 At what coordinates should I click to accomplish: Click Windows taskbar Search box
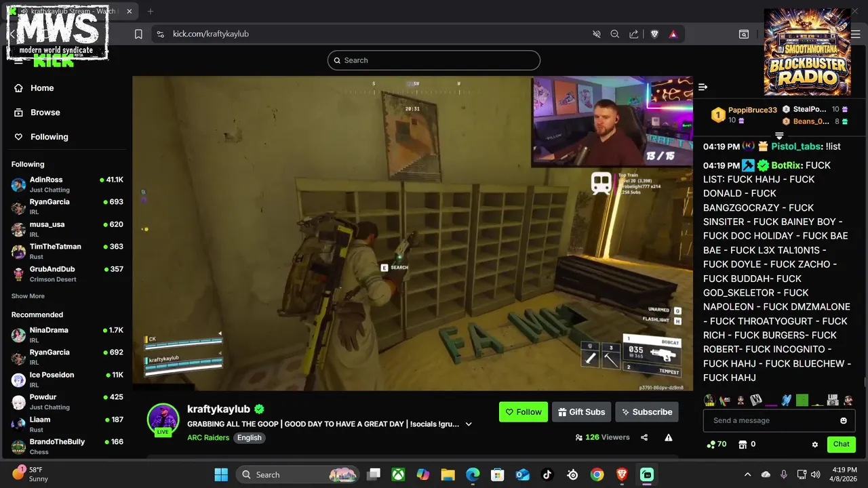(x=298, y=474)
